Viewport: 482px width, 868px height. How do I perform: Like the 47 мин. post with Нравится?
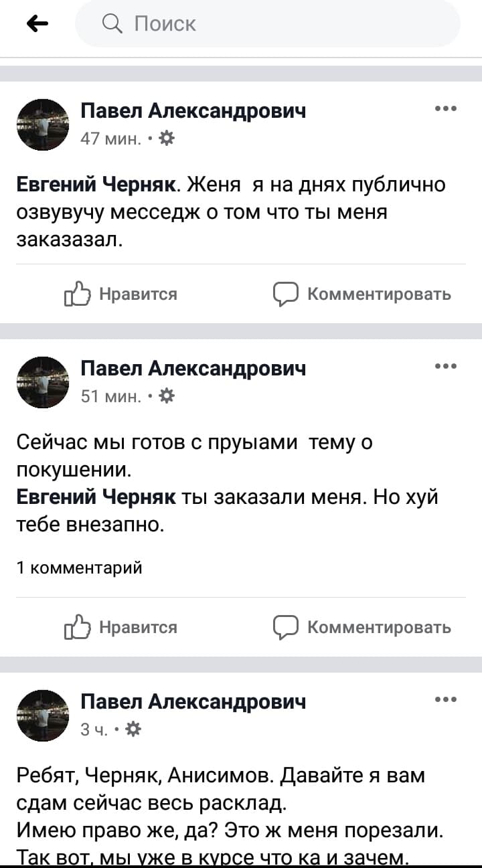click(121, 294)
